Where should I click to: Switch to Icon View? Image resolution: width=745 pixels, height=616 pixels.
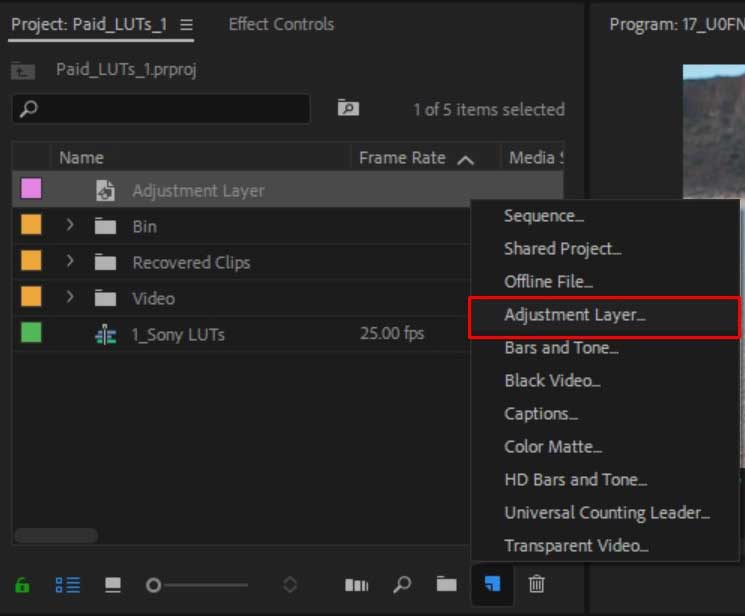tap(113, 585)
